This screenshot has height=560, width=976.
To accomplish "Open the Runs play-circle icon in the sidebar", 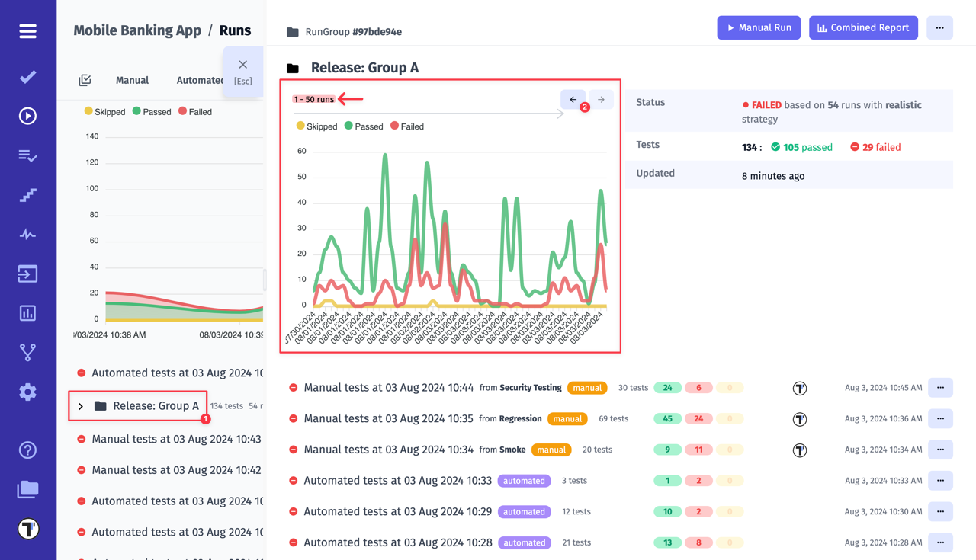I will point(27,116).
